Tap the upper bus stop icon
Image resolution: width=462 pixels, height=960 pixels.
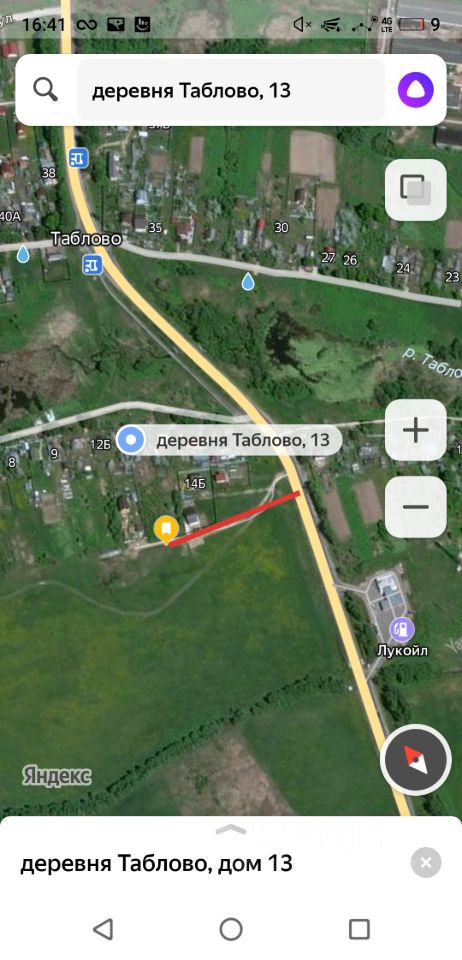[x=79, y=159]
